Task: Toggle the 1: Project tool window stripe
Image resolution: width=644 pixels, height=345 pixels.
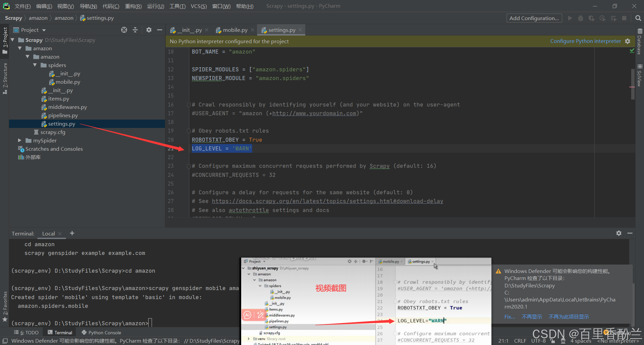Action: point(5,40)
